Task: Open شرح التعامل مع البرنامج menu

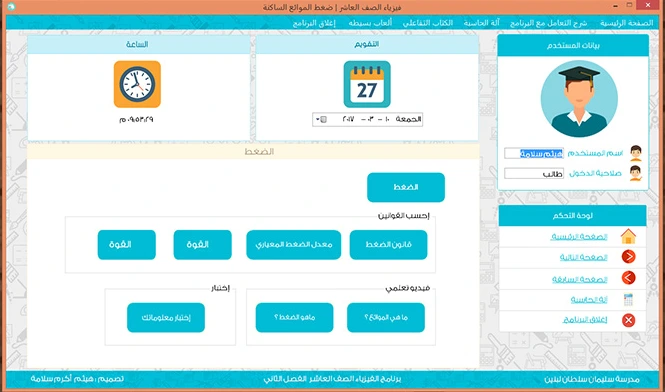Action: click(x=548, y=23)
